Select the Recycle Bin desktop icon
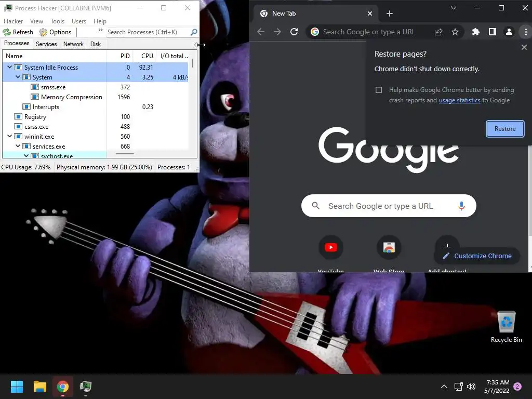This screenshot has width=532, height=399. [x=506, y=327]
